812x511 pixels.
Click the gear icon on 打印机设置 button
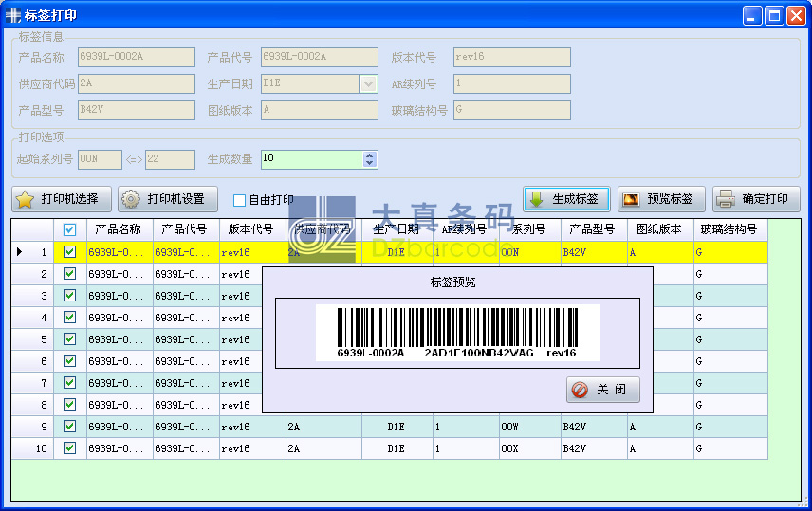(x=131, y=199)
